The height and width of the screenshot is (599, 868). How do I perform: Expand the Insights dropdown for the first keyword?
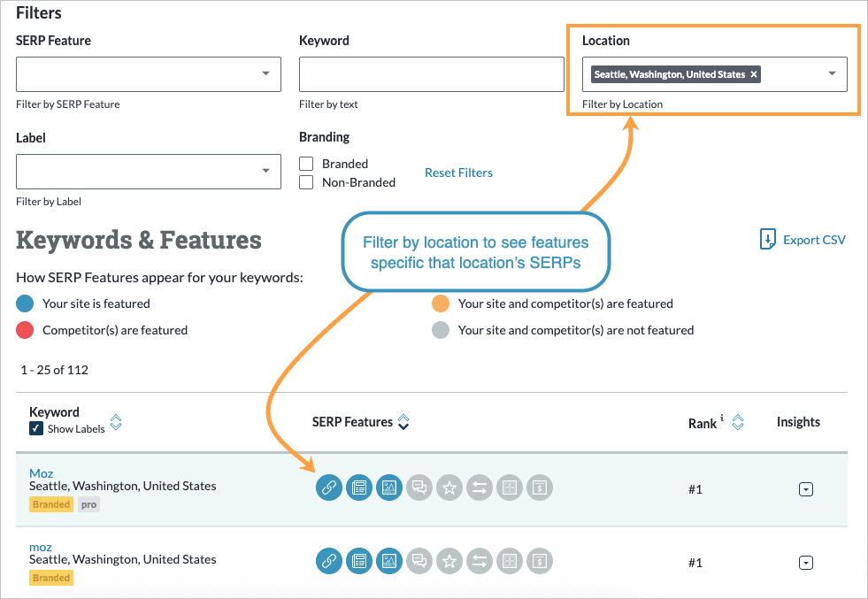pyautogui.click(x=805, y=488)
